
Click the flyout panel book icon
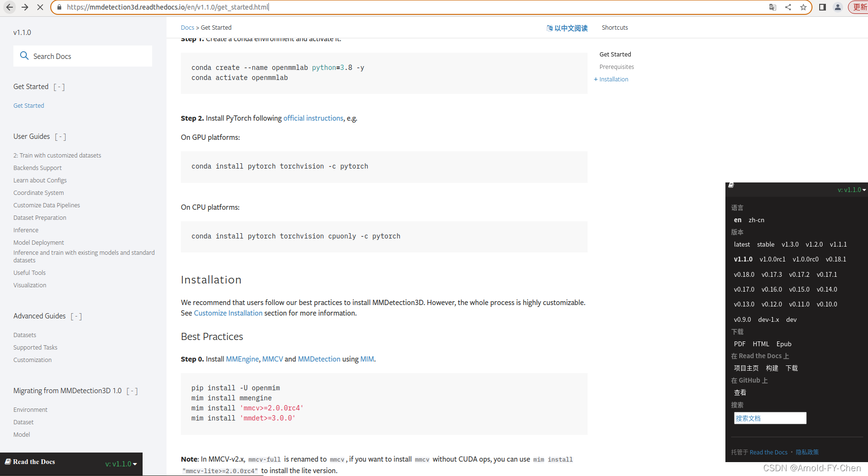coord(731,185)
